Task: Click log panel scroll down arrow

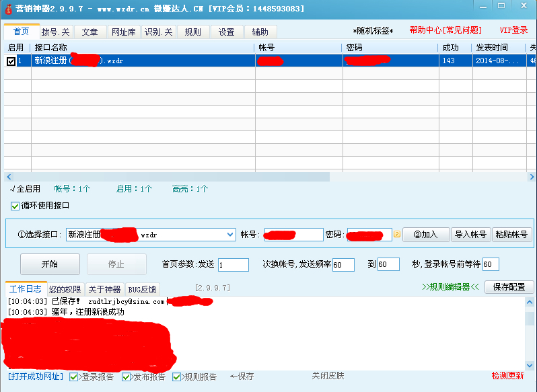Action: [x=530, y=365]
